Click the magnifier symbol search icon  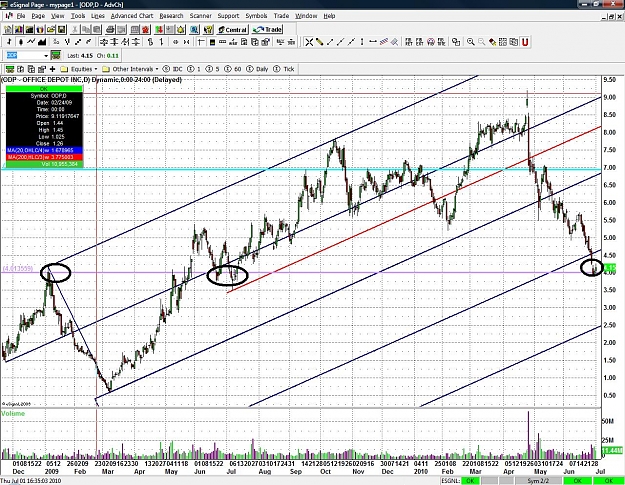tap(194, 29)
